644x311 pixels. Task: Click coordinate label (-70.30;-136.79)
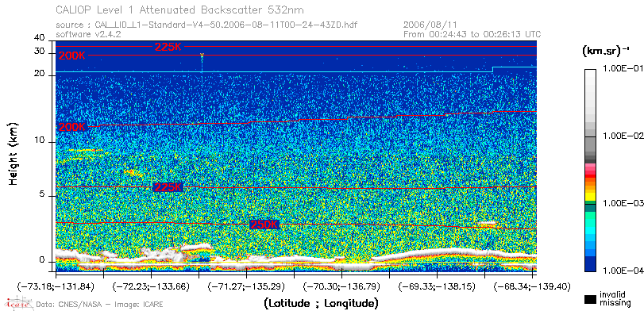click(341, 286)
